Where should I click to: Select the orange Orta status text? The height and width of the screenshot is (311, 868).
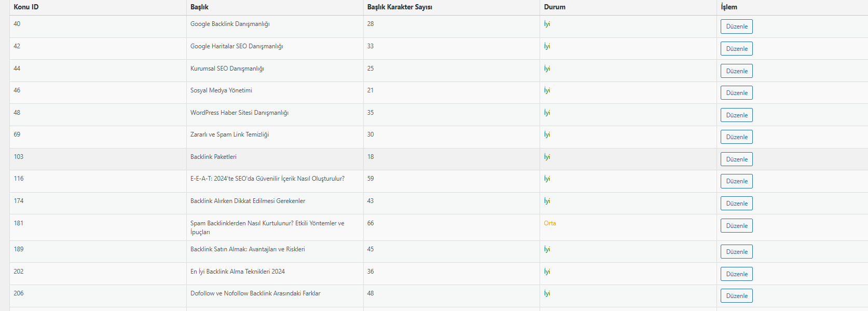click(550, 223)
